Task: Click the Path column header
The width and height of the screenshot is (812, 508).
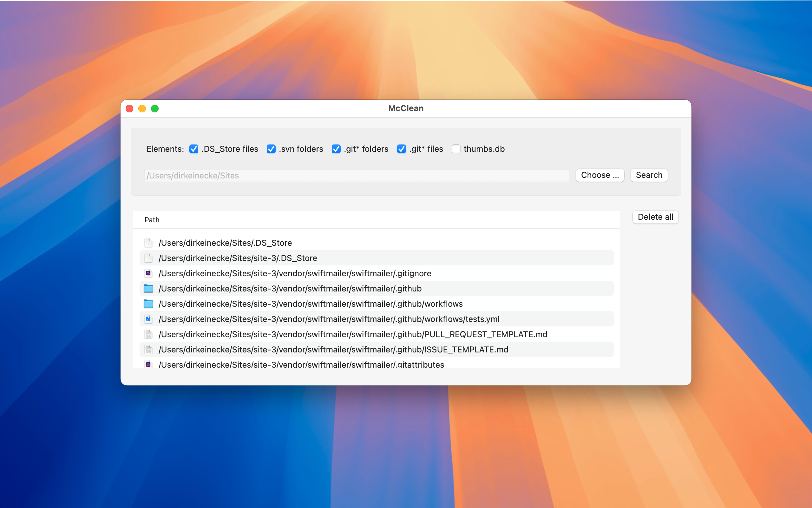Action: click(377, 220)
